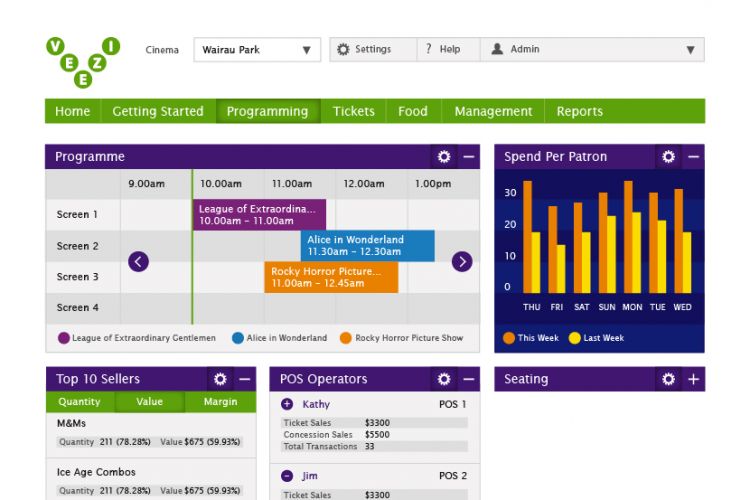Open the Tickets menu
The width and height of the screenshot is (750, 500).
click(353, 111)
